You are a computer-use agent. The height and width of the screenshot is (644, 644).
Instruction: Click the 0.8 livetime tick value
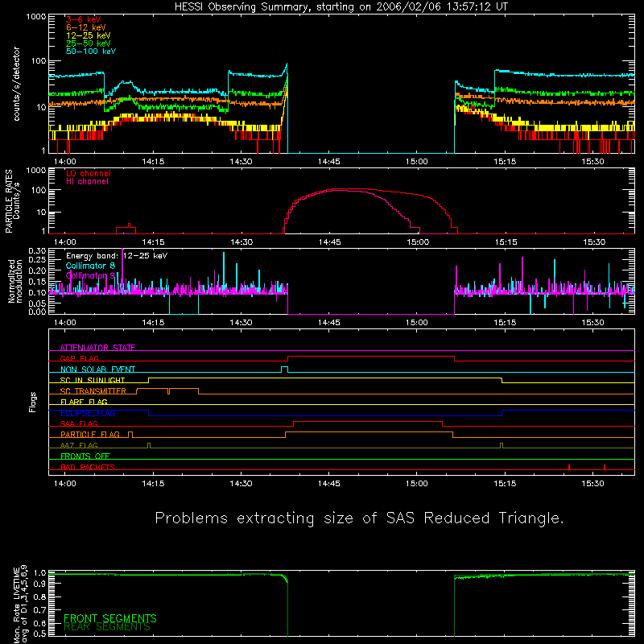point(39,597)
